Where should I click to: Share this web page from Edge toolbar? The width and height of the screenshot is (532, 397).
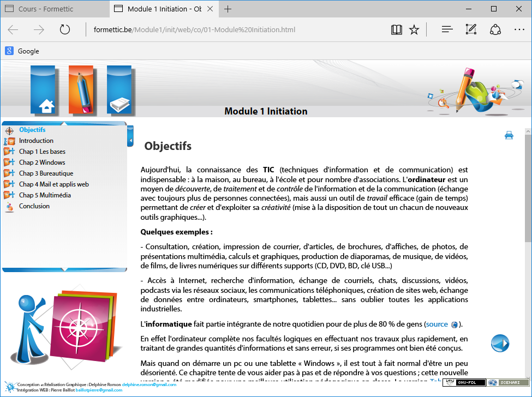495,30
